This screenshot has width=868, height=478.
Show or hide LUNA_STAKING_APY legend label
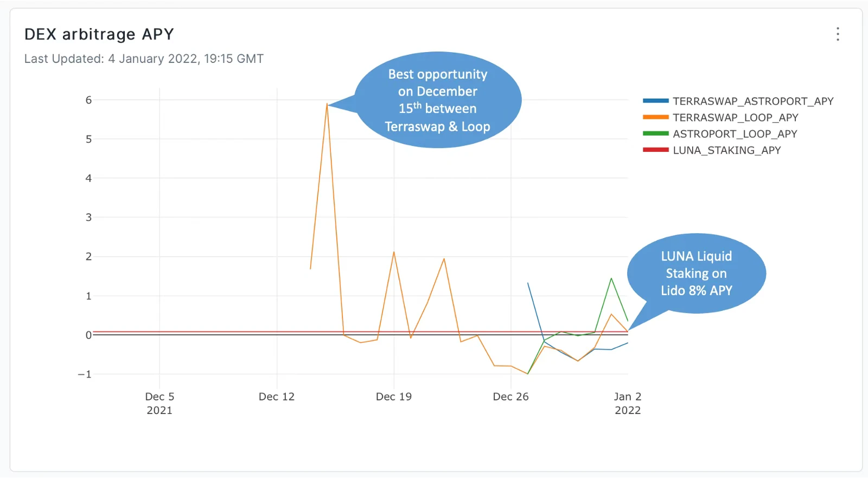pos(726,150)
